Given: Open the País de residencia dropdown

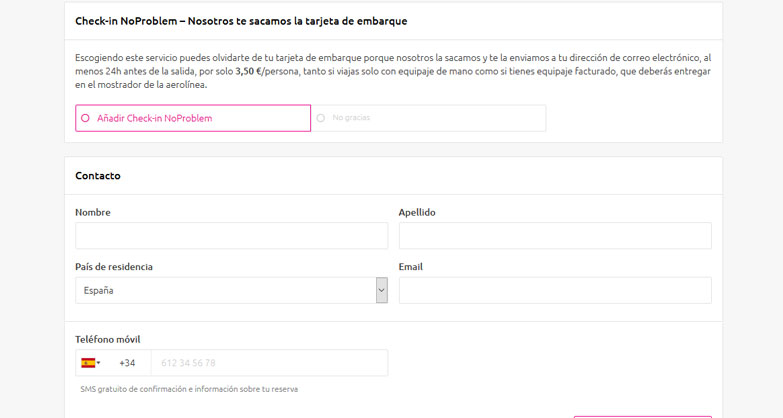Looking at the screenshot, I should point(232,290).
